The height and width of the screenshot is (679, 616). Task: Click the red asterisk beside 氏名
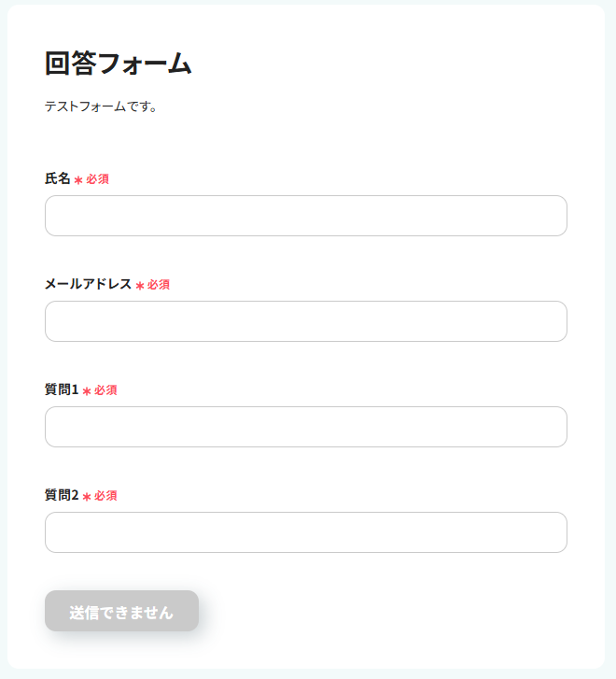pyautogui.click(x=78, y=179)
